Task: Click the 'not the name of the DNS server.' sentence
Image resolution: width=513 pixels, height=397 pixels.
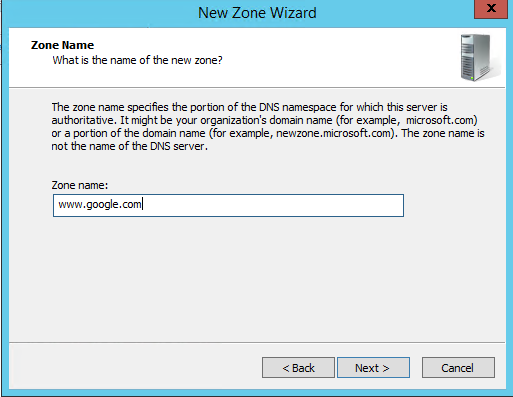Action: pos(129,146)
